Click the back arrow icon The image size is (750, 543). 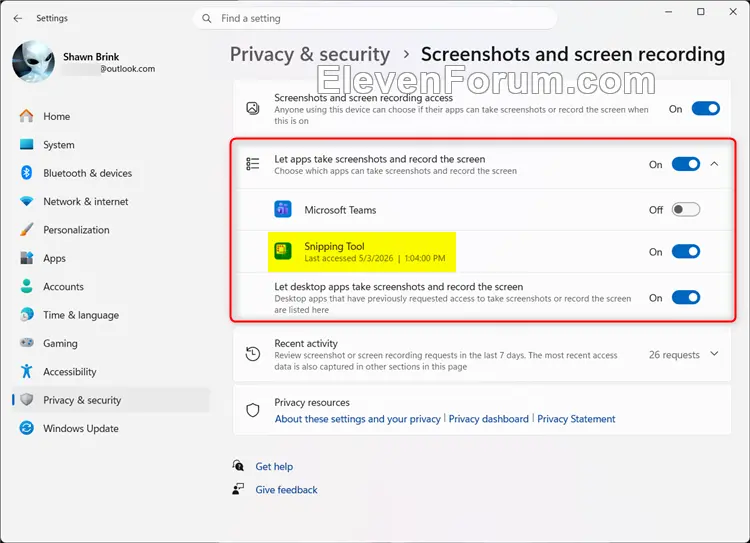coord(18,18)
